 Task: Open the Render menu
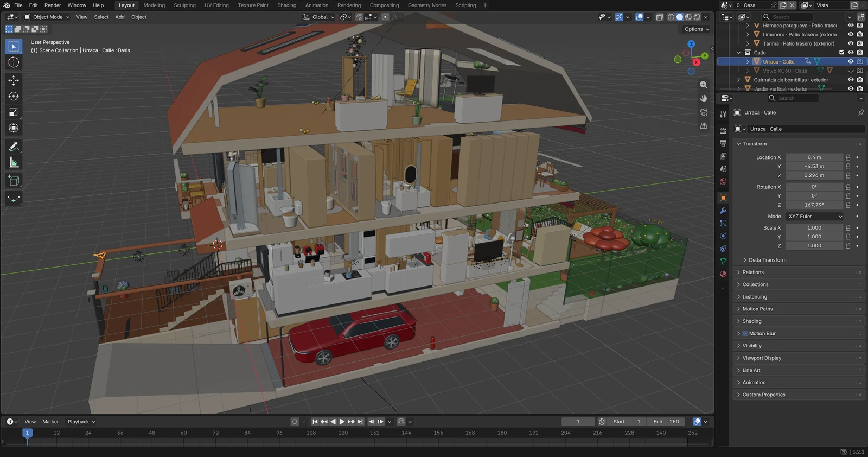(x=53, y=5)
